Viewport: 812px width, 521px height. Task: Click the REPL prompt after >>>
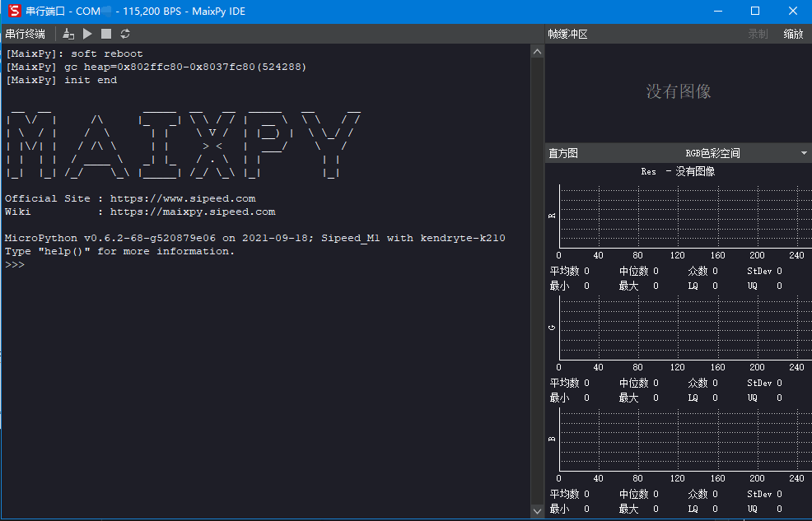tap(33, 264)
